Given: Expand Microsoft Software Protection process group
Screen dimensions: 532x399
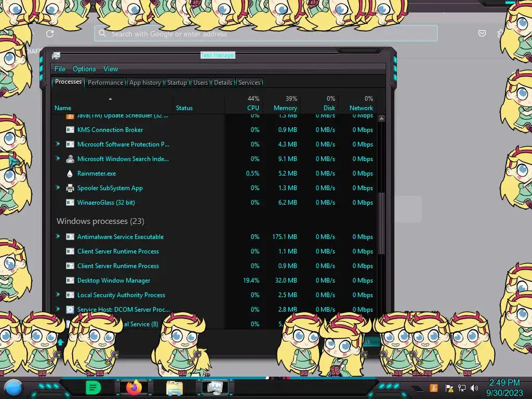Looking at the screenshot, I should [x=58, y=144].
